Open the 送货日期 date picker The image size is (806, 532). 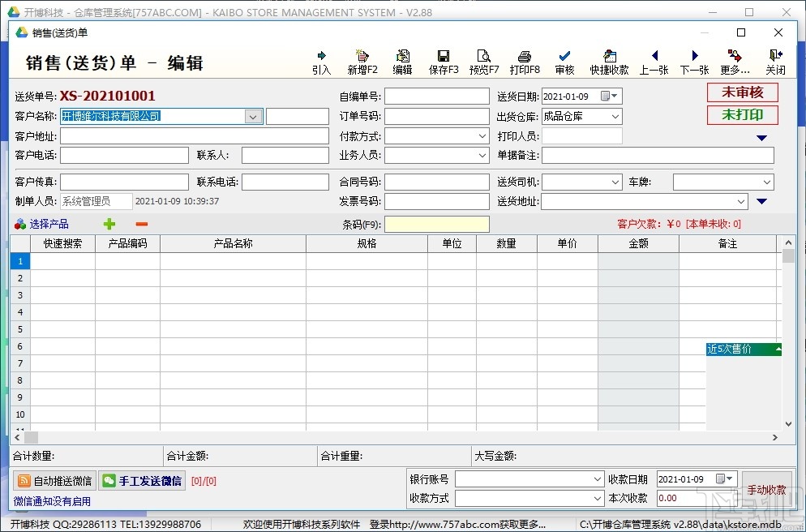(x=610, y=97)
